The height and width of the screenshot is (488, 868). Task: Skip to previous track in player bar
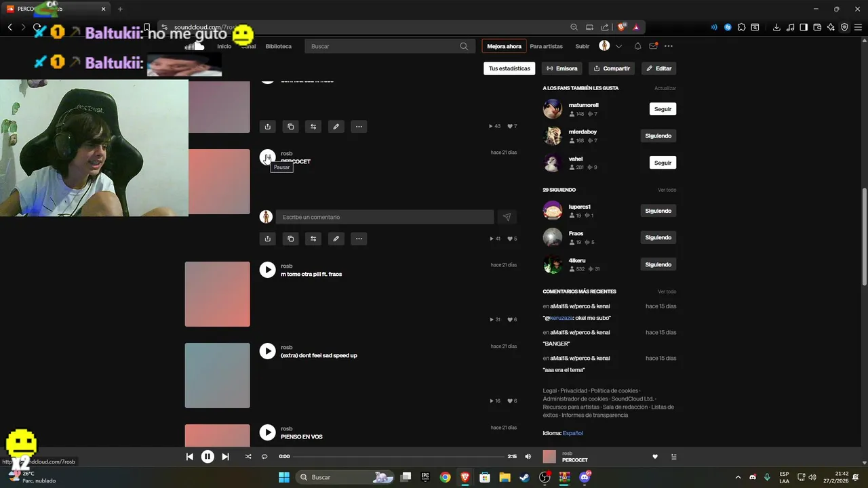(189, 457)
